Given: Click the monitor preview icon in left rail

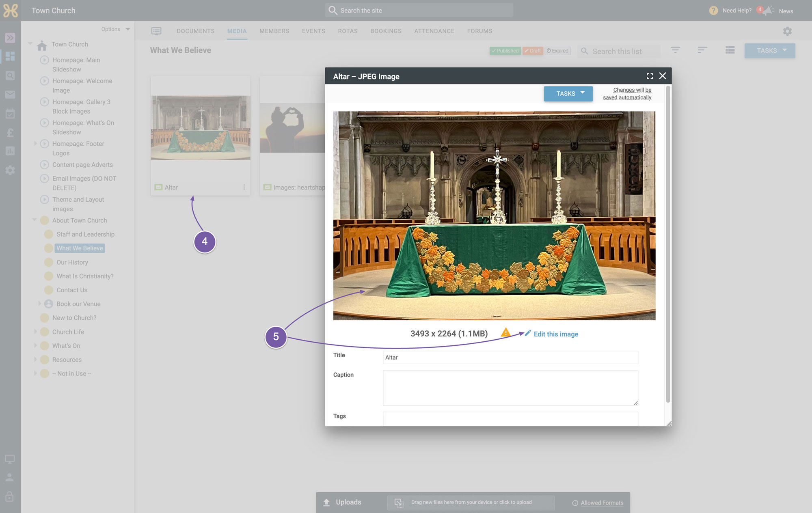Looking at the screenshot, I should click(x=10, y=459).
